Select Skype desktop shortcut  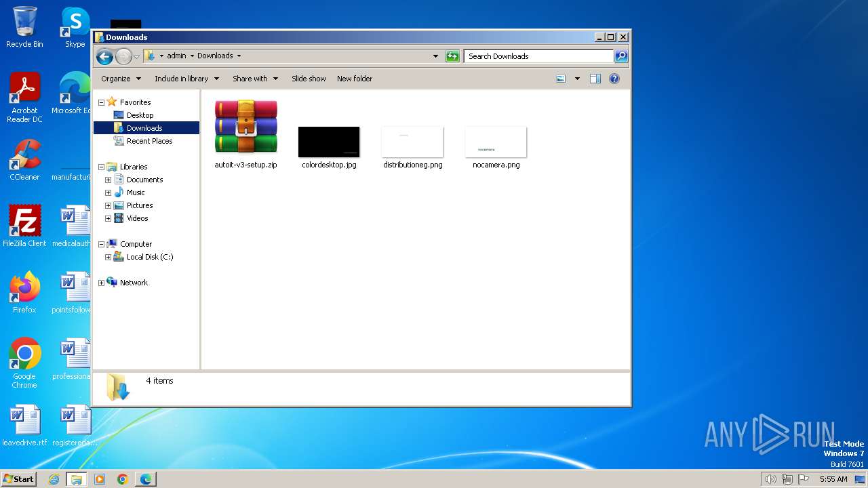75,27
